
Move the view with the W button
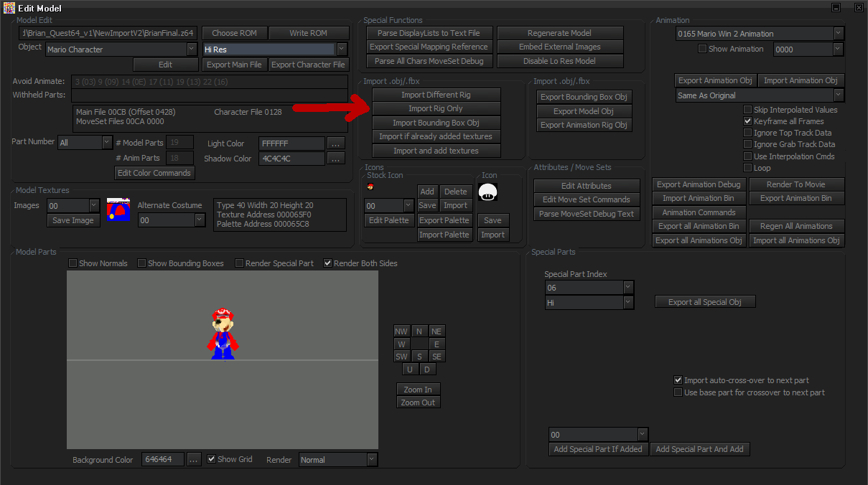[401, 344]
